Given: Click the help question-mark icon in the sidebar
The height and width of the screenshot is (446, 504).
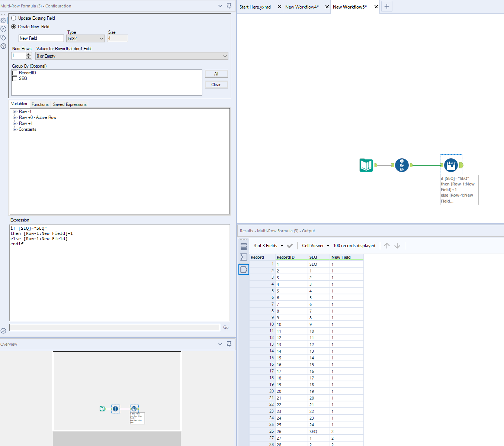Looking at the screenshot, I should 3,46.
